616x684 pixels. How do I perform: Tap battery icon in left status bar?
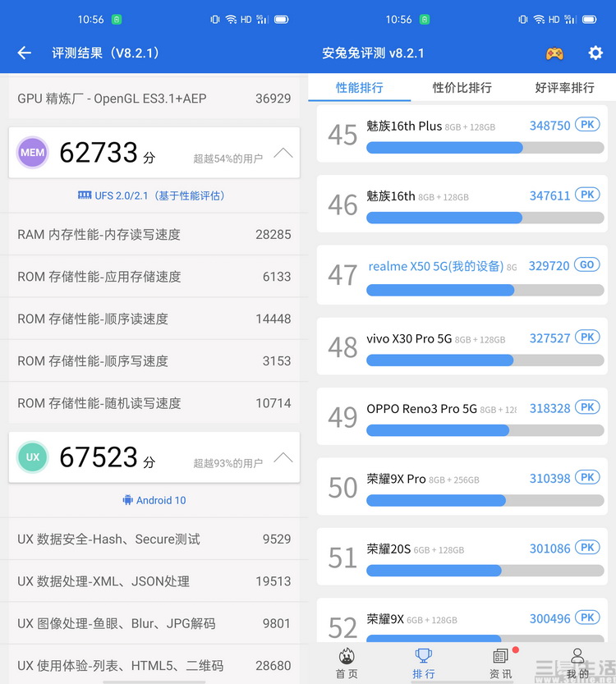pyautogui.click(x=282, y=19)
